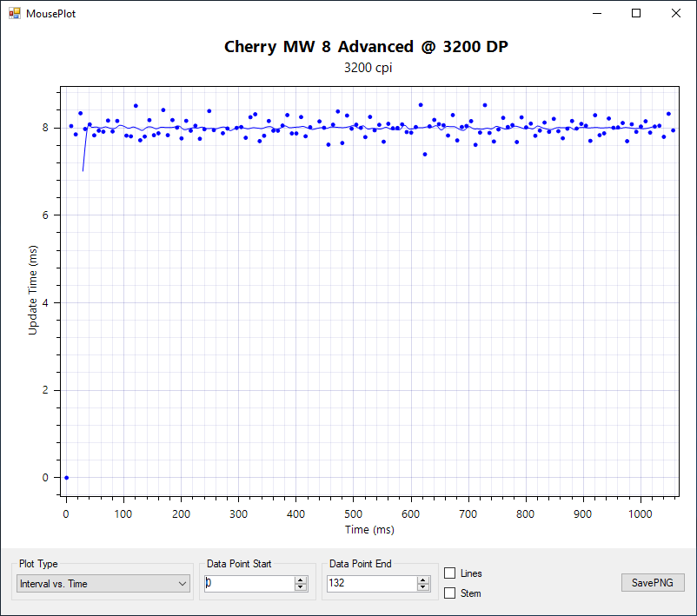Click the Plot Type group label
Screen dimensions: 697x616
(38, 564)
